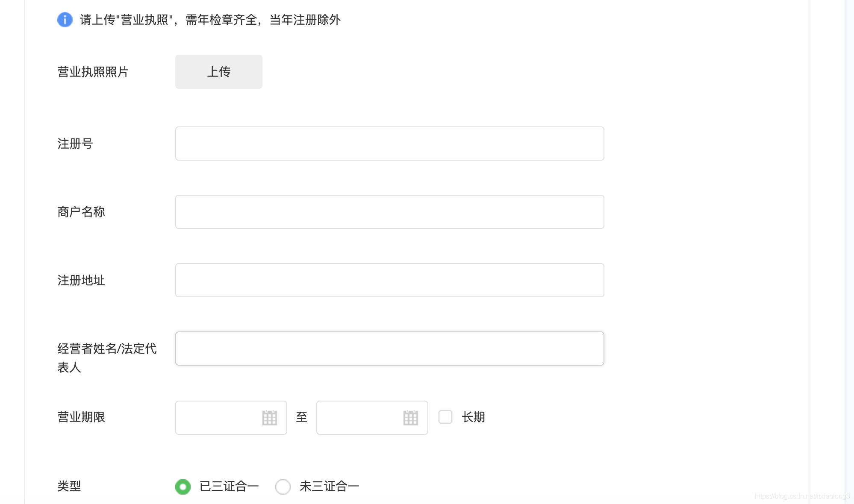Image resolution: width=854 pixels, height=504 pixels.
Task: Click the 上传 button for 营业执照照片
Action: pos(219,72)
